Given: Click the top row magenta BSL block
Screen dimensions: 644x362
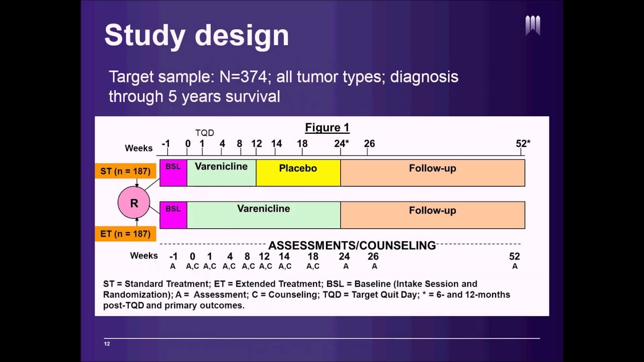Looking at the screenshot, I should point(173,173).
